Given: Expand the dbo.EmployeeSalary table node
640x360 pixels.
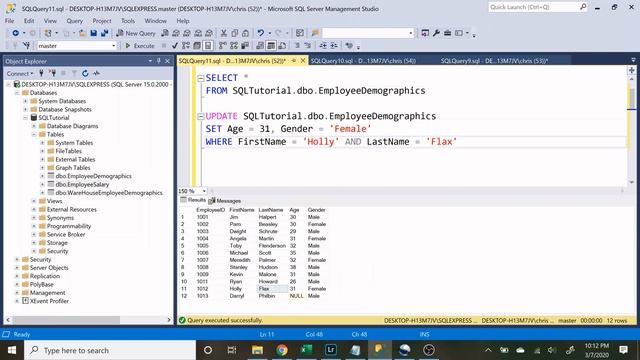Looking at the screenshot, I should pyautogui.click(x=42, y=184).
